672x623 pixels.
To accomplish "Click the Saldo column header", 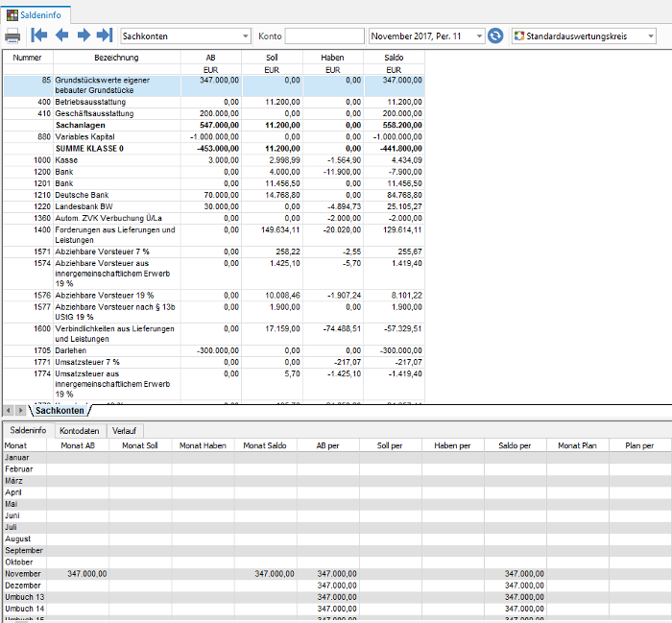I will (x=394, y=58).
